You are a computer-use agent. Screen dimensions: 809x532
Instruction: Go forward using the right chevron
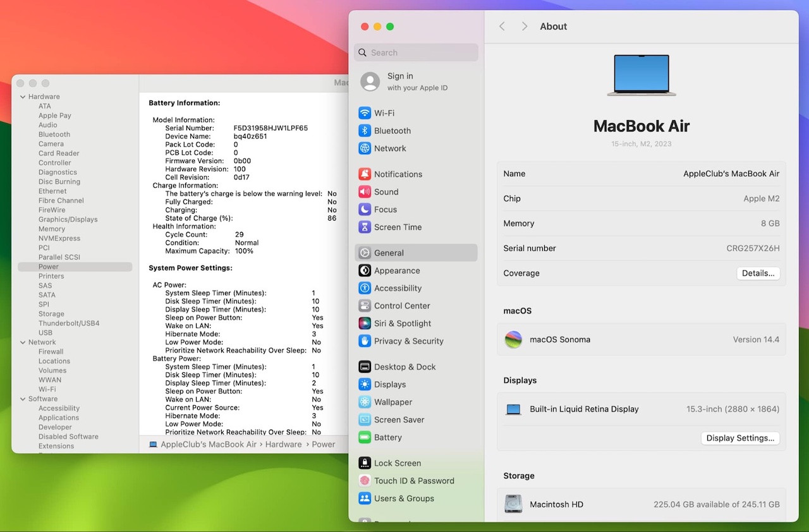[525, 27]
